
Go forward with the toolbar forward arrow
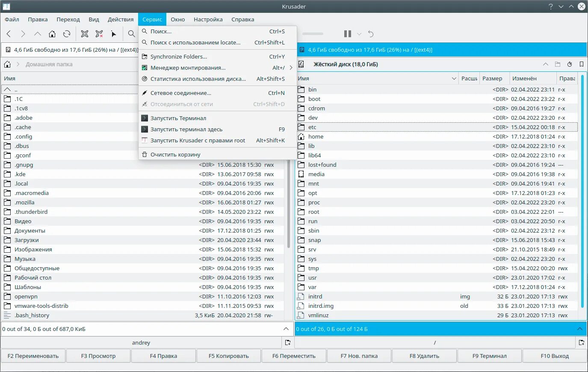[23, 34]
